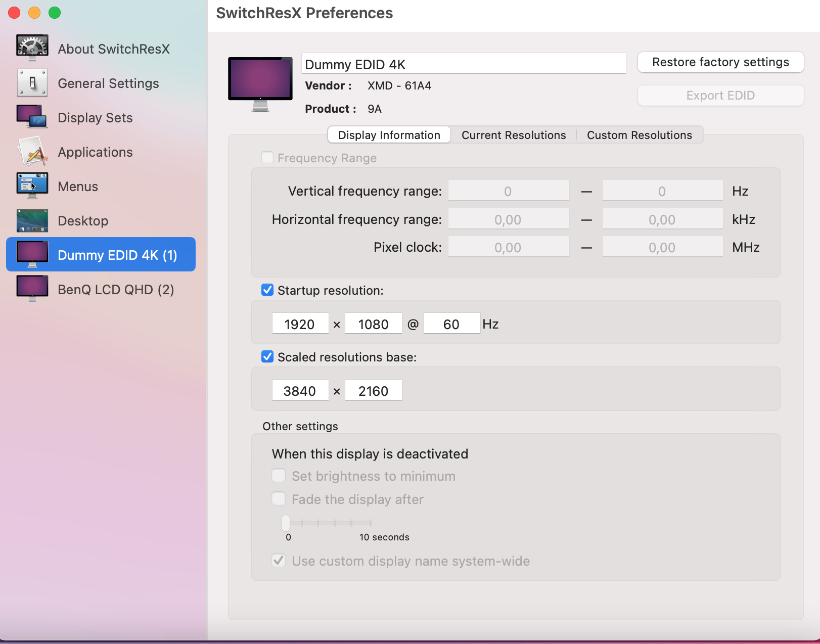Click the SwitchResX Preferences window title

pos(304,13)
